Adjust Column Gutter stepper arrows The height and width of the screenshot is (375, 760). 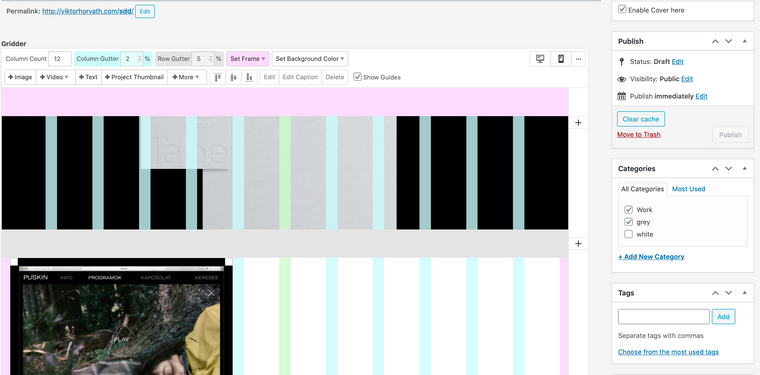[x=140, y=59]
